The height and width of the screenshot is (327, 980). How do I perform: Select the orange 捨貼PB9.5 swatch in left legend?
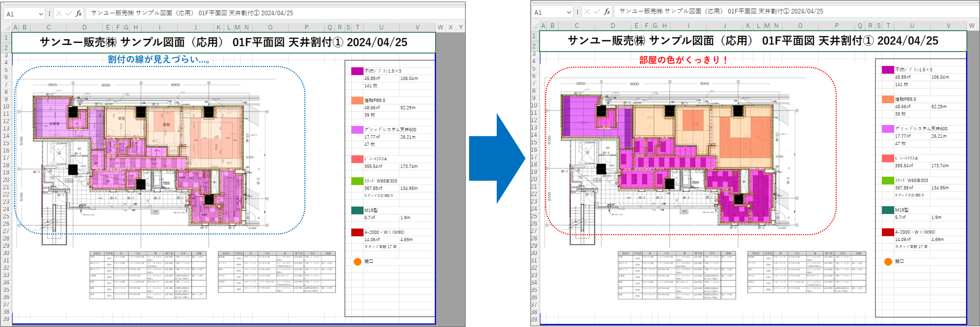pyautogui.click(x=357, y=101)
